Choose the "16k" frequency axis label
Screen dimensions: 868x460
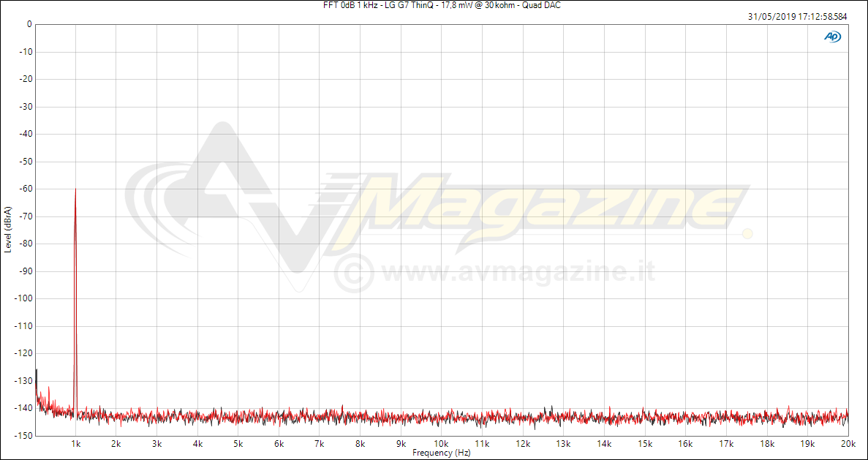point(685,444)
